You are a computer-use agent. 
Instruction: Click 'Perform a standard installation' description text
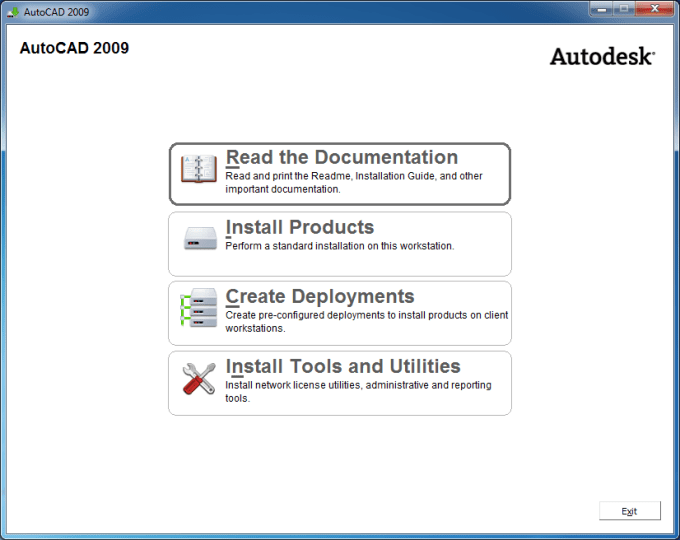(x=340, y=246)
